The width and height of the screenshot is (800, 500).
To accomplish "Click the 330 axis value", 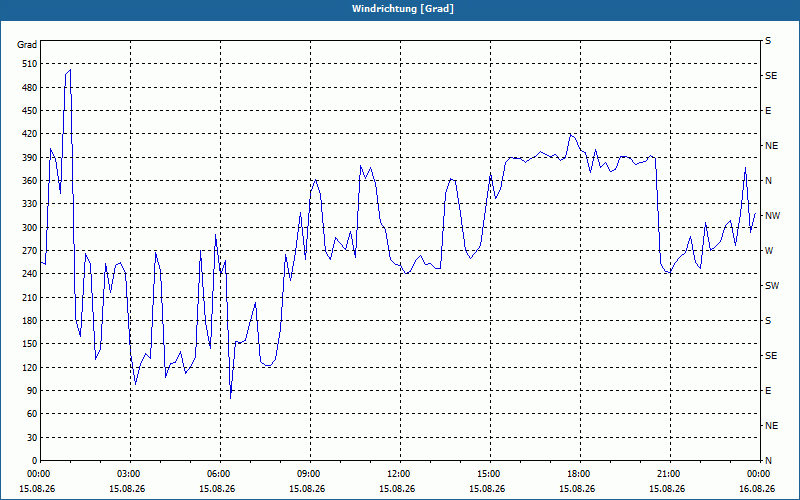I will [x=30, y=204].
